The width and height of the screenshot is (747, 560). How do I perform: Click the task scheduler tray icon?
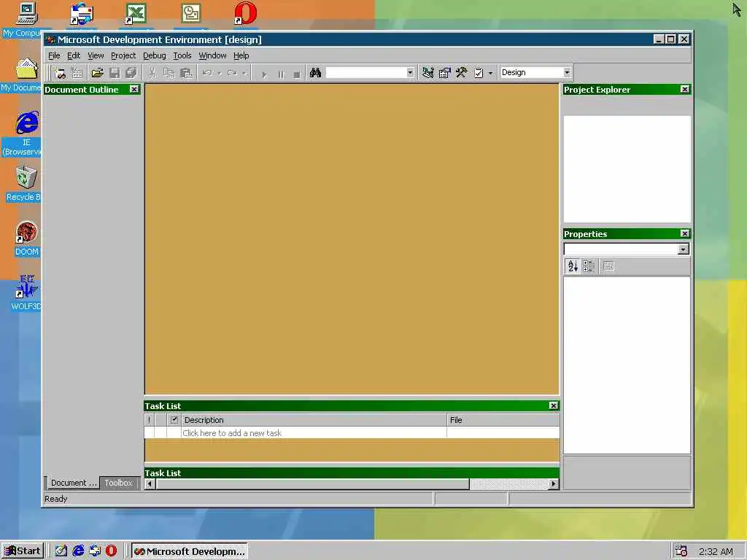(681, 551)
